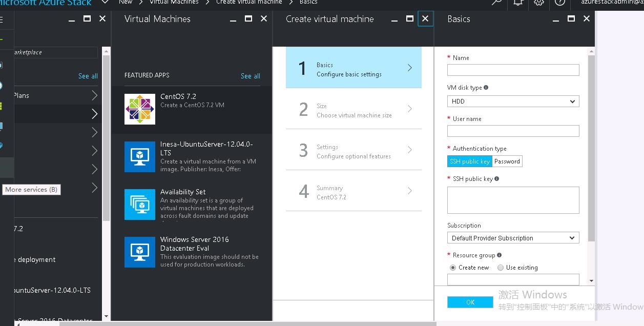The width and height of the screenshot is (644, 326).
Task: Minimize the Create virtual machine blade
Action: 394,19
